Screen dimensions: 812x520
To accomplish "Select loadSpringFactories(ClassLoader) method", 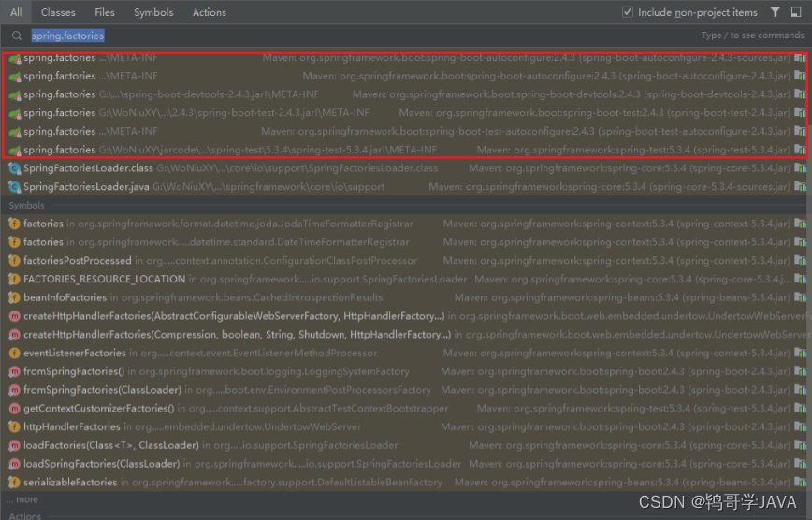I will (x=406, y=464).
